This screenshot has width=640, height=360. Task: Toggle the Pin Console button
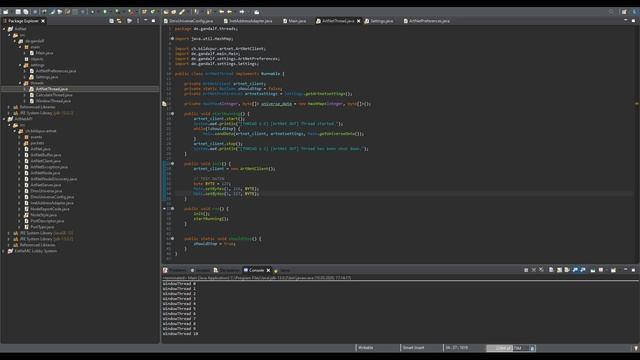(593, 270)
